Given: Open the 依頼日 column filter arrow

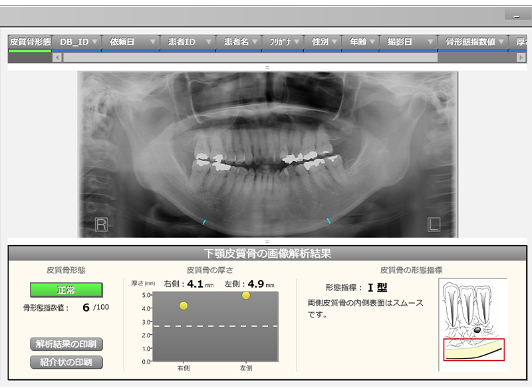Looking at the screenshot, I should (154, 42).
